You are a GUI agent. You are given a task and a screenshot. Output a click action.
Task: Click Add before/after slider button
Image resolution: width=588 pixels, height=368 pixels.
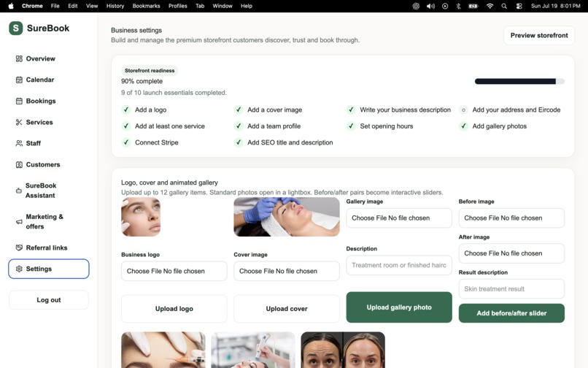511,313
